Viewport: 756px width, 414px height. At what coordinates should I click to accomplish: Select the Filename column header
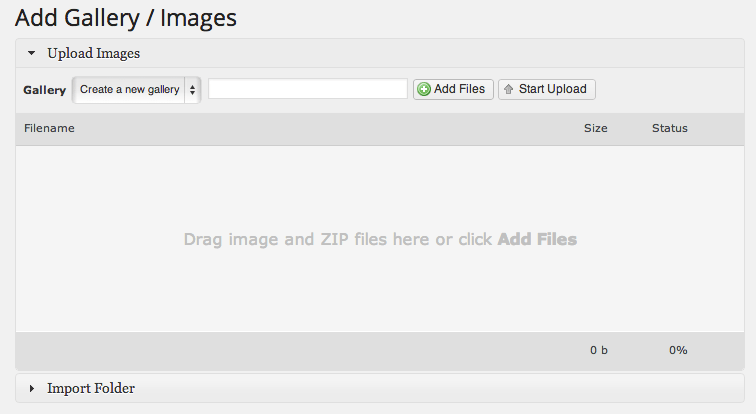[x=49, y=128]
